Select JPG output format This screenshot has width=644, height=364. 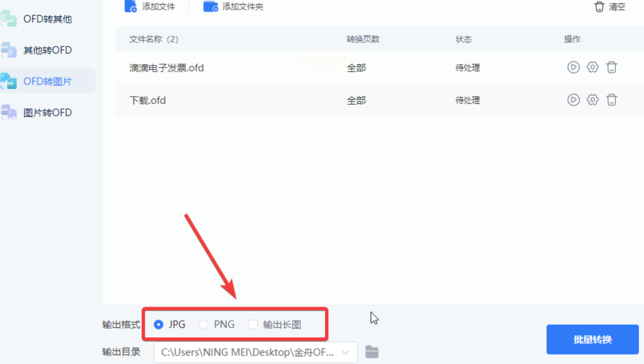159,325
